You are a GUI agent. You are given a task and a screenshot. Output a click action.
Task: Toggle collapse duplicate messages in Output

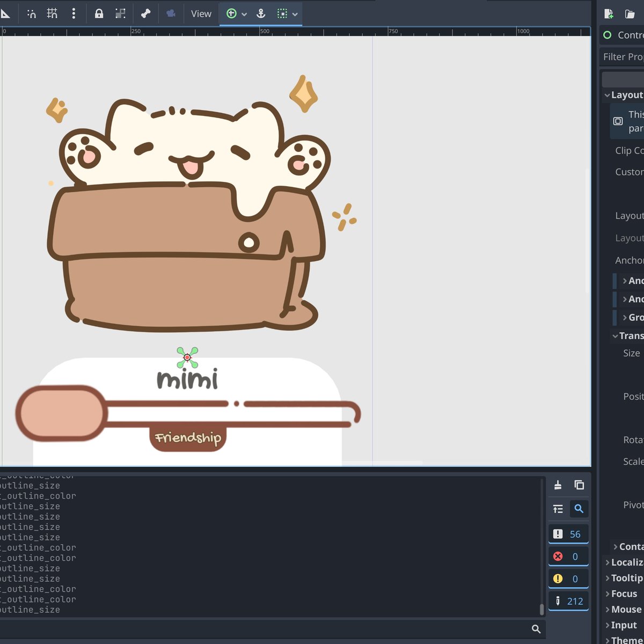pos(558,509)
